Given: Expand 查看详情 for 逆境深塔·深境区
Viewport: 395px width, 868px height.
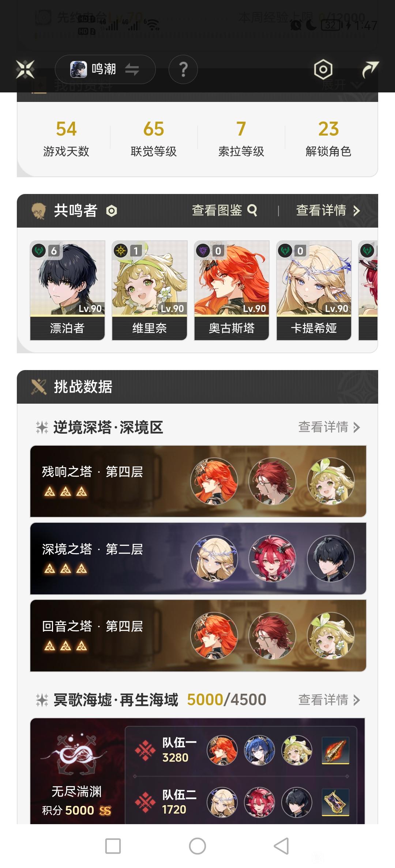Looking at the screenshot, I should pyautogui.click(x=329, y=427).
